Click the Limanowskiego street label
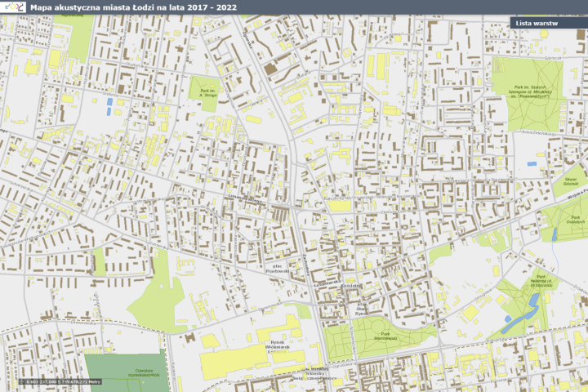Screen dimensions: 588x392 pyautogui.click(x=245, y=199)
